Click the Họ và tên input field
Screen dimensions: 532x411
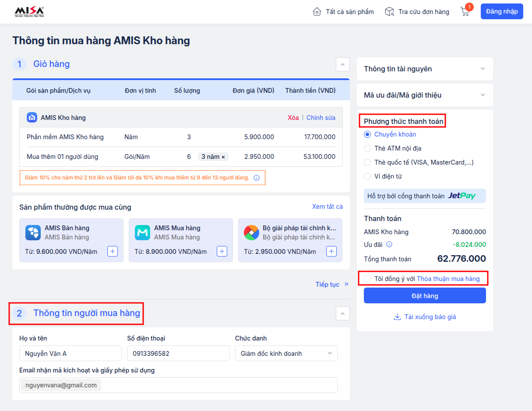point(70,353)
